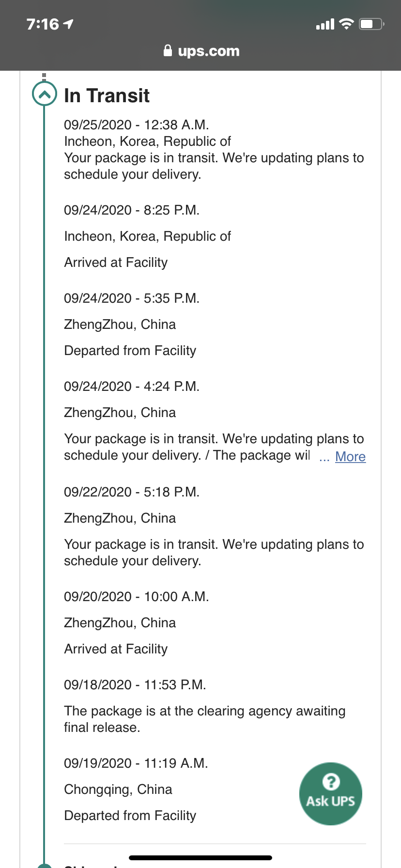Collapse the In Transit section chevron
Image resolution: width=401 pixels, height=868 pixels.
(45, 94)
